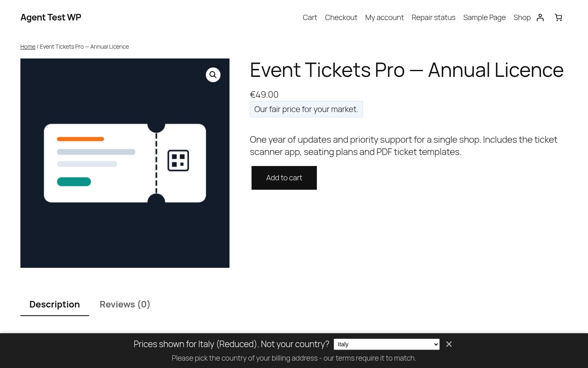Image resolution: width=588 pixels, height=368 pixels.
Task: Go to Home via breadcrumb link
Action: (28, 47)
